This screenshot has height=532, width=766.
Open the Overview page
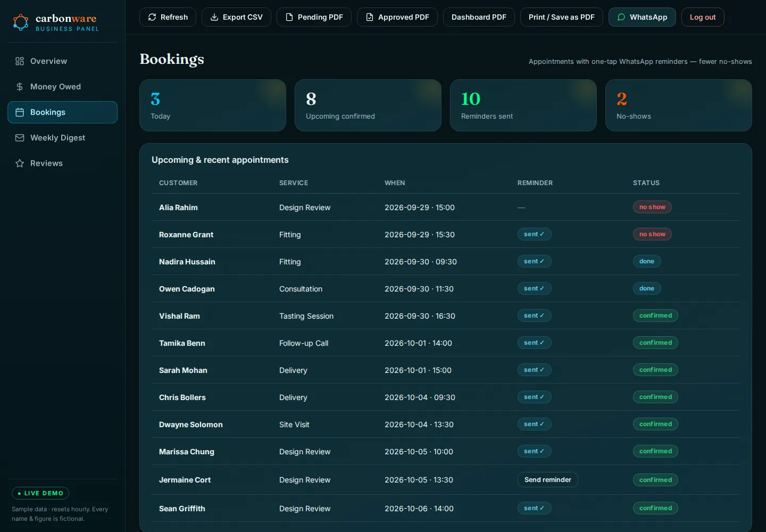point(63,61)
